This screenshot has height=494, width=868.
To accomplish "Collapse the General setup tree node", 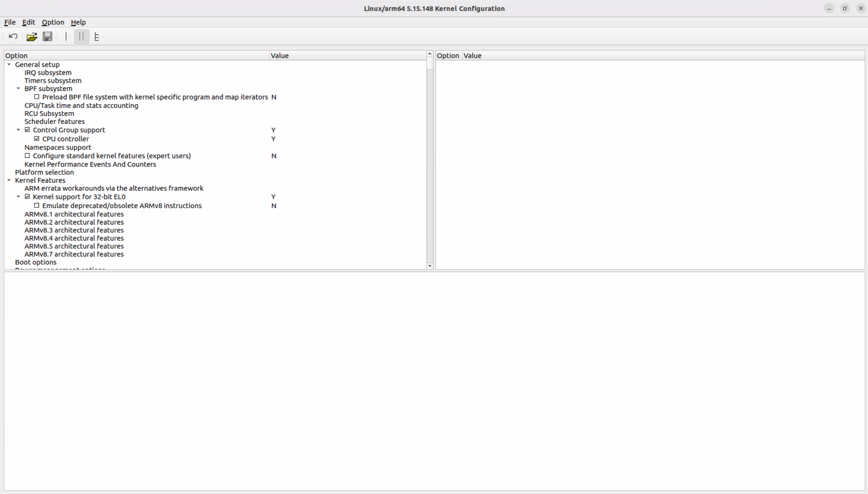I will click(x=9, y=64).
